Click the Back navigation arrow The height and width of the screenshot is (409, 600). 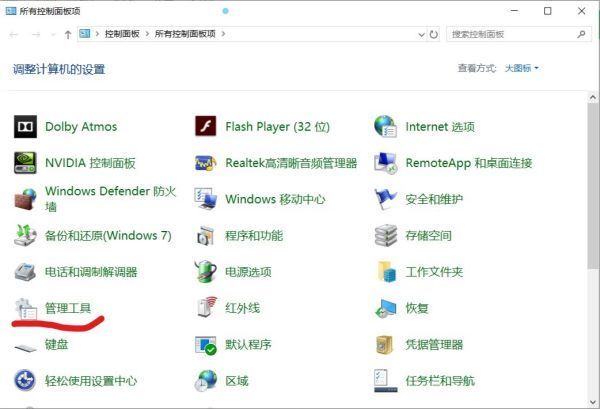pos(14,35)
